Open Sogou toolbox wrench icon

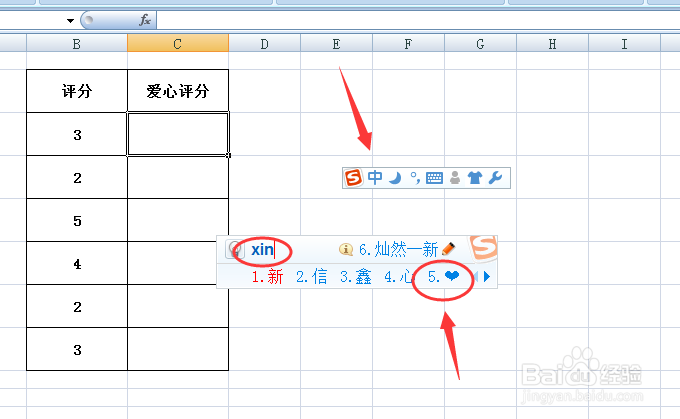(x=495, y=177)
